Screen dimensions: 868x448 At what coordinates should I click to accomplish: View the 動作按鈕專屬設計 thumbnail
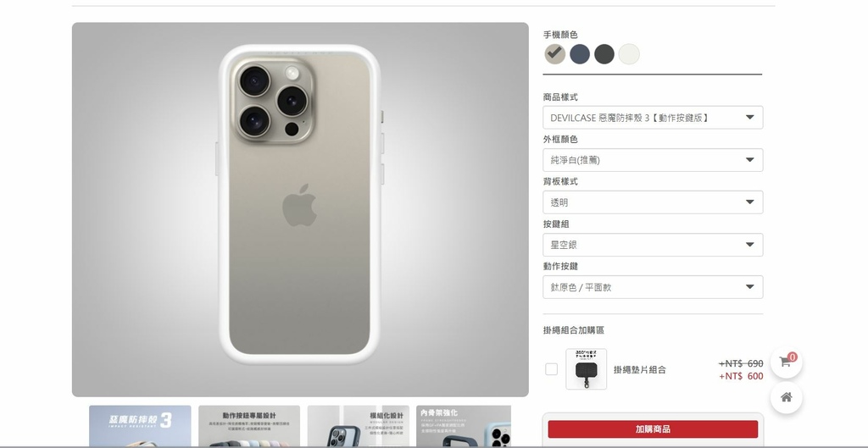(x=249, y=427)
